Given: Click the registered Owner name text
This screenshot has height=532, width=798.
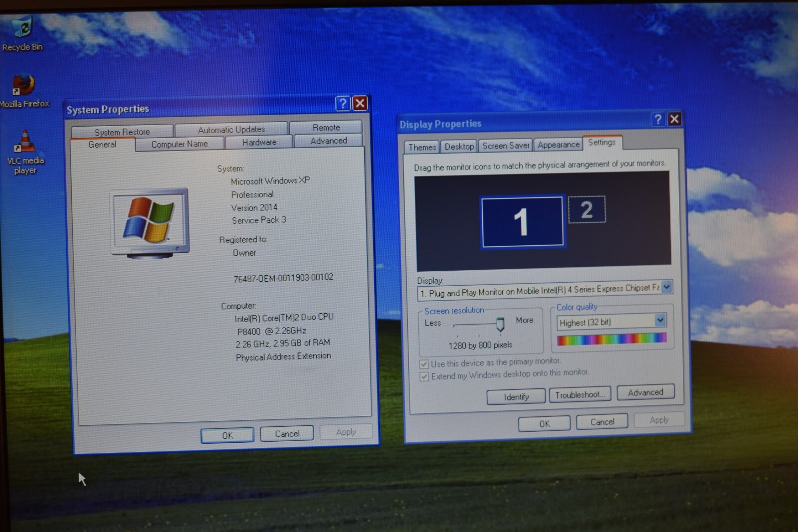Looking at the screenshot, I should 244,253.
